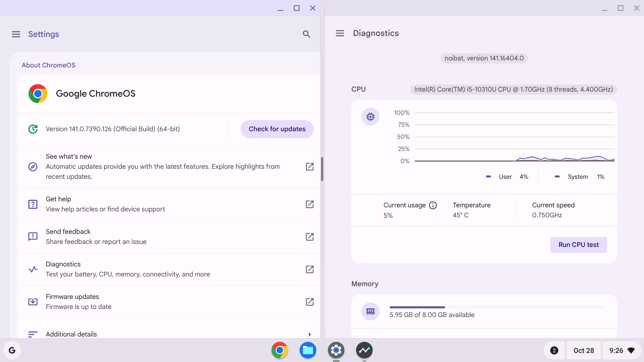
Task: Click Check for updates button
Action: click(277, 129)
